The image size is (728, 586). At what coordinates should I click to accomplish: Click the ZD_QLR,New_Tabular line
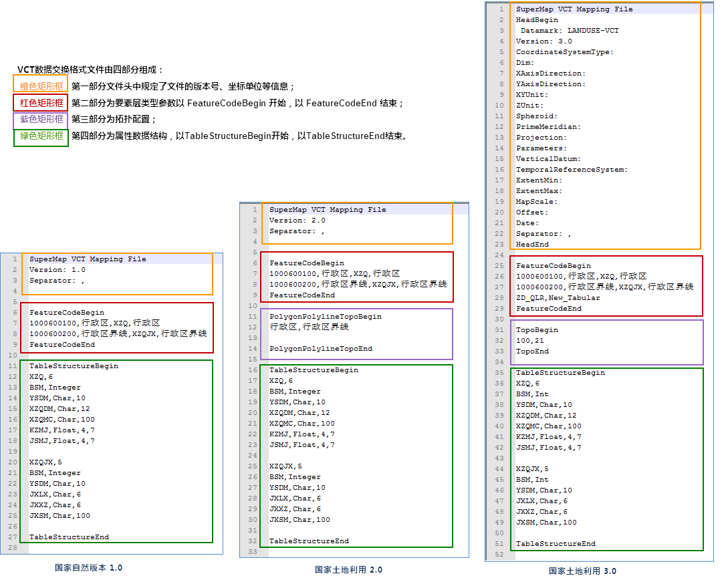(x=558, y=298)
